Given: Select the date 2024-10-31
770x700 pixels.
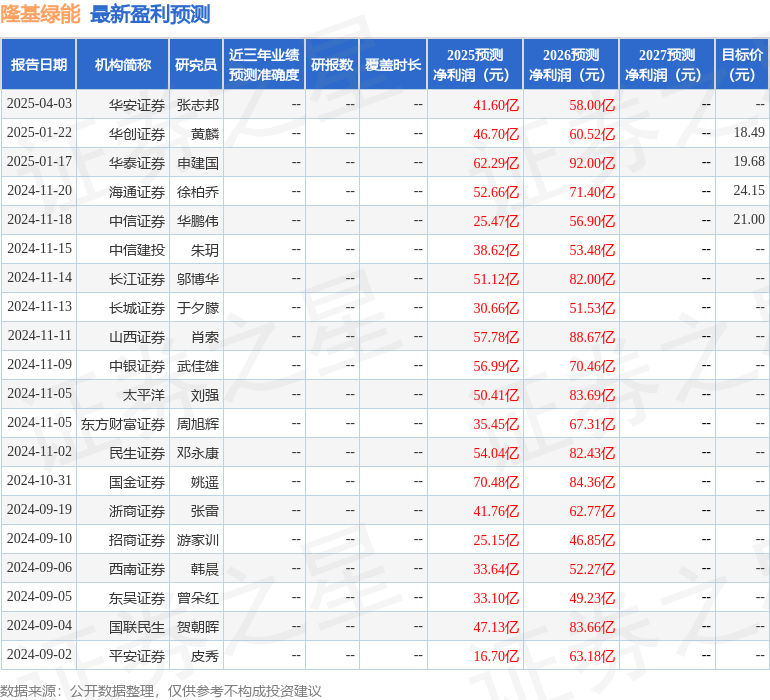Looking at the screenshot, I should coord(39,480).
